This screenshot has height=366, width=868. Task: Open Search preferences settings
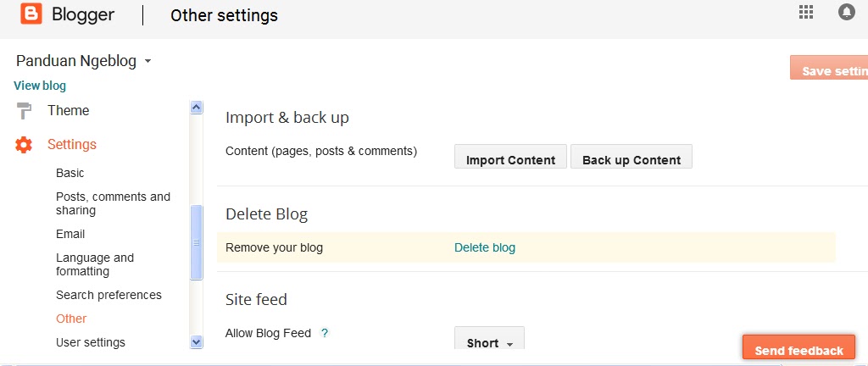pyautogui.click(x=108, y=295)
